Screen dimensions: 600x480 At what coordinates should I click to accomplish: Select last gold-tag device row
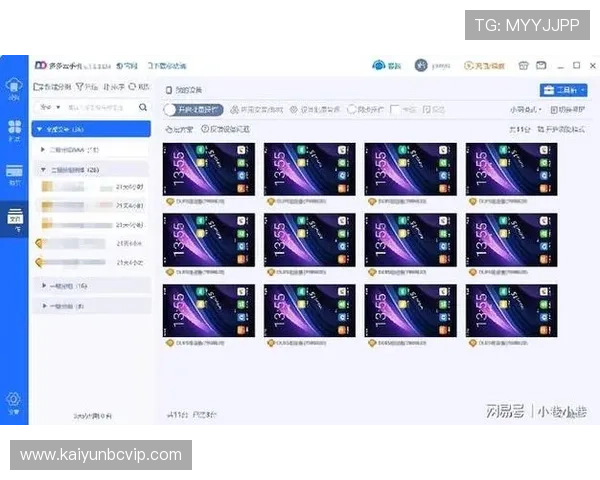(92, 262)
